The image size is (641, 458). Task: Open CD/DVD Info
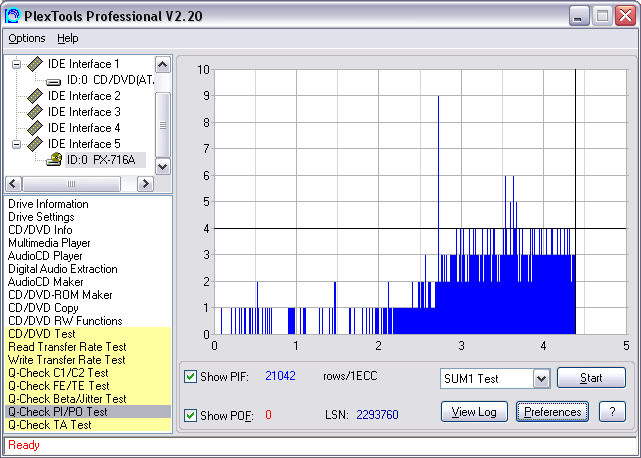pyautogui.click(x=40, y=230)
